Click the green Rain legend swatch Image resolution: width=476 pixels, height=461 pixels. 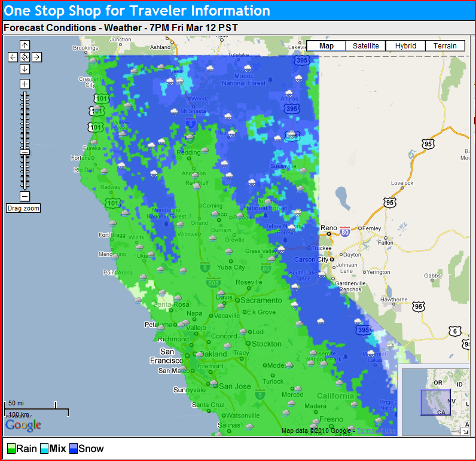tap(11, 448)
